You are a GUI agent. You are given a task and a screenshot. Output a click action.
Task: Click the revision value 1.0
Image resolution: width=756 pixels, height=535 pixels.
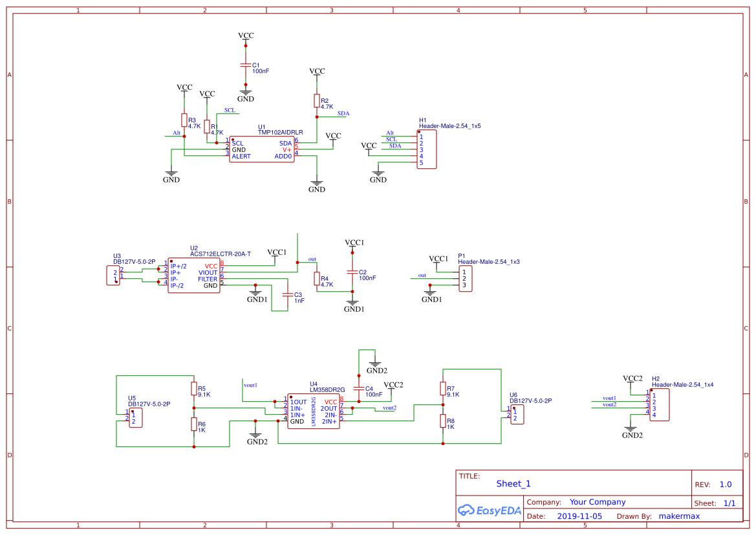(724, 483)
